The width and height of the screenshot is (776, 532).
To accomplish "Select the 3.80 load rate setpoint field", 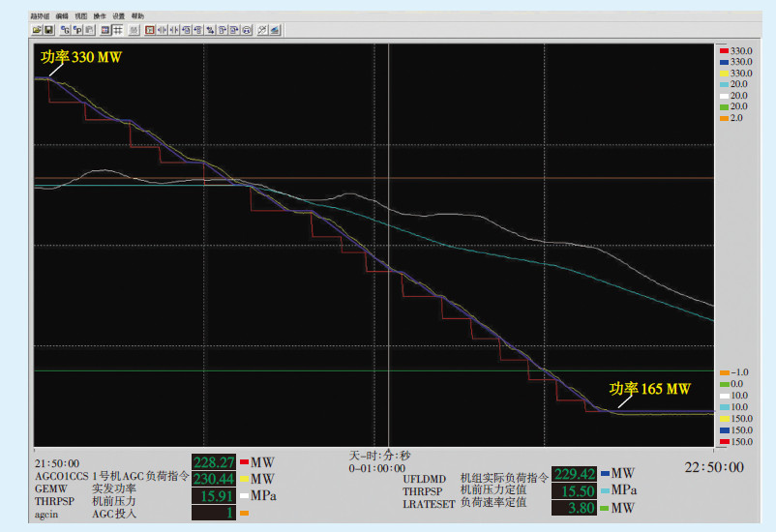I will (x=572, y=508).
